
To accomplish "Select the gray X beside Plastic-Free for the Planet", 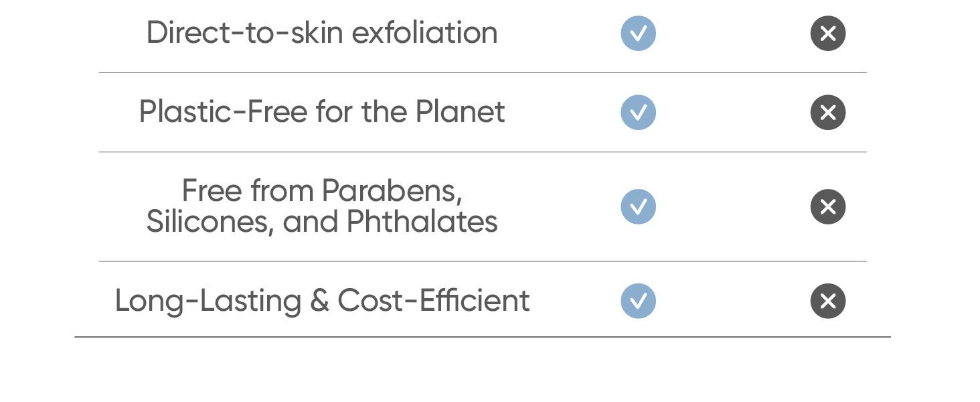I will coord(828,113).
